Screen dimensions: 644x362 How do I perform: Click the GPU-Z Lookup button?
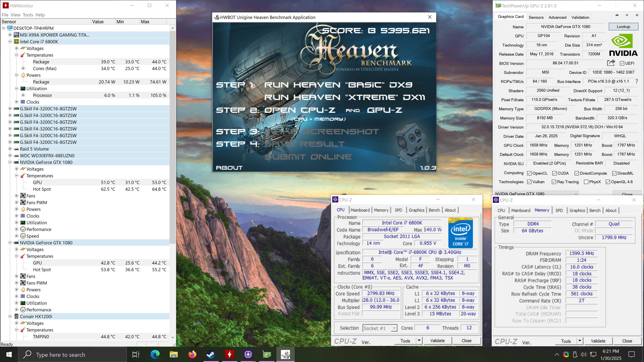(624, 26)
